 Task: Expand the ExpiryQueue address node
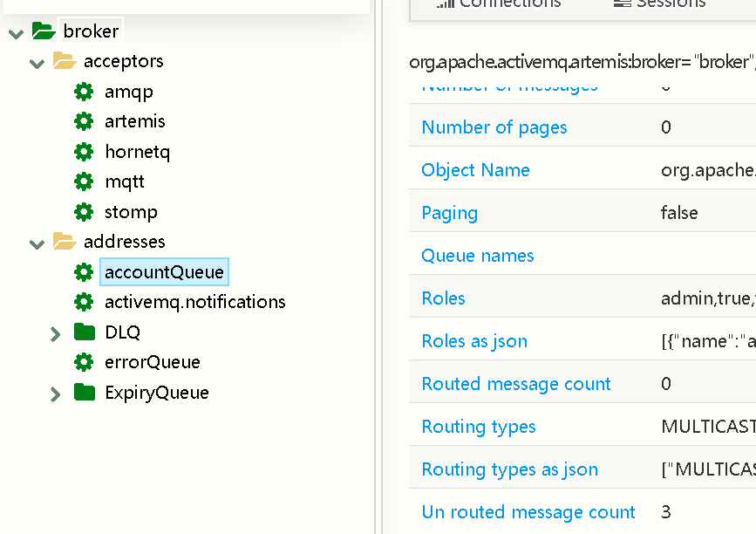click(x=56, y=394)
